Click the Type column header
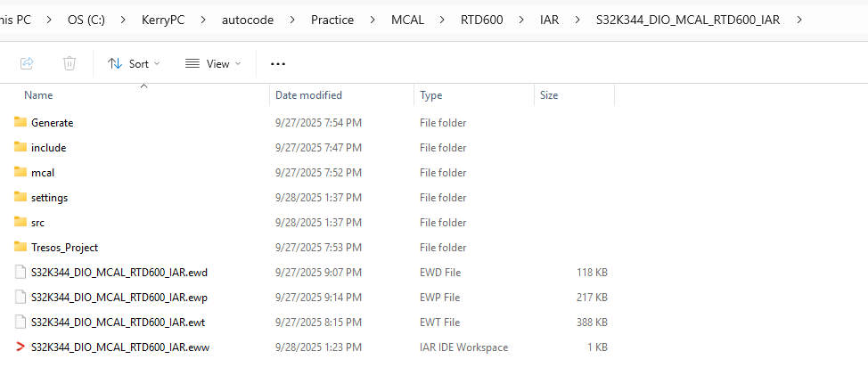868x384 pixels. click(431, 95)
